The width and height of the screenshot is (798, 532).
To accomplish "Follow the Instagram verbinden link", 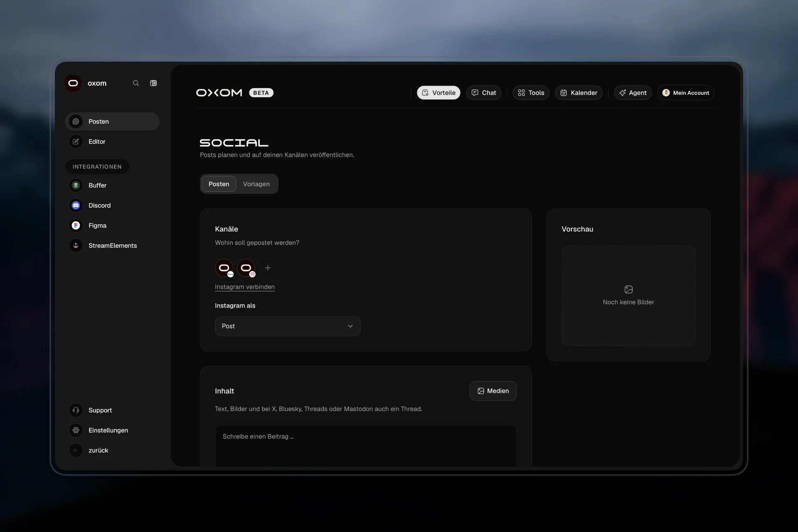I will (245, 287).
